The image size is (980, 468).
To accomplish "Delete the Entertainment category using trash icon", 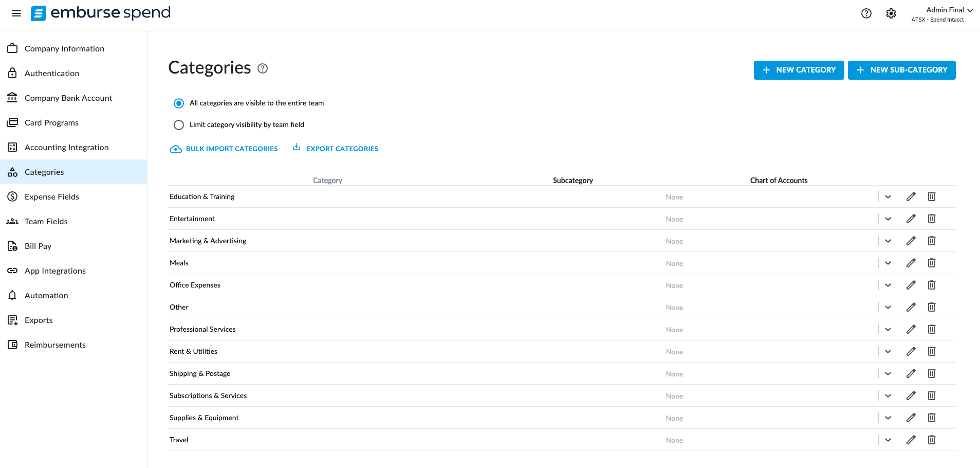I will point(932,219).
